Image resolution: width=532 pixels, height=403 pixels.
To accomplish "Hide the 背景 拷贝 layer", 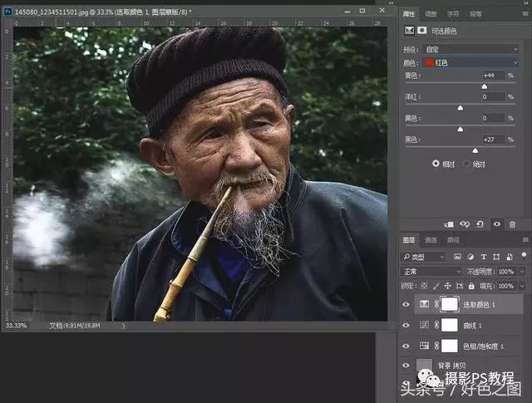I will (x=406, y=366).
